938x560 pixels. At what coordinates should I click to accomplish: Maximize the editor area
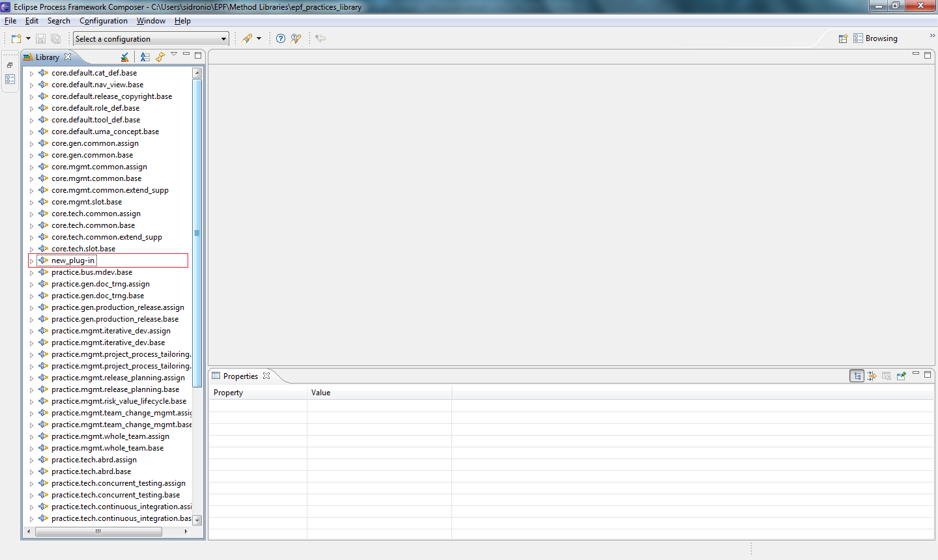928,55
